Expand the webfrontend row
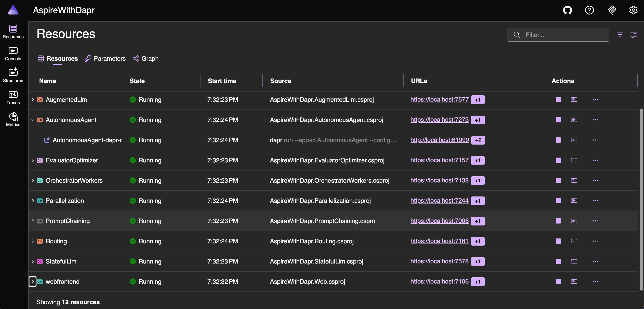 33,282
